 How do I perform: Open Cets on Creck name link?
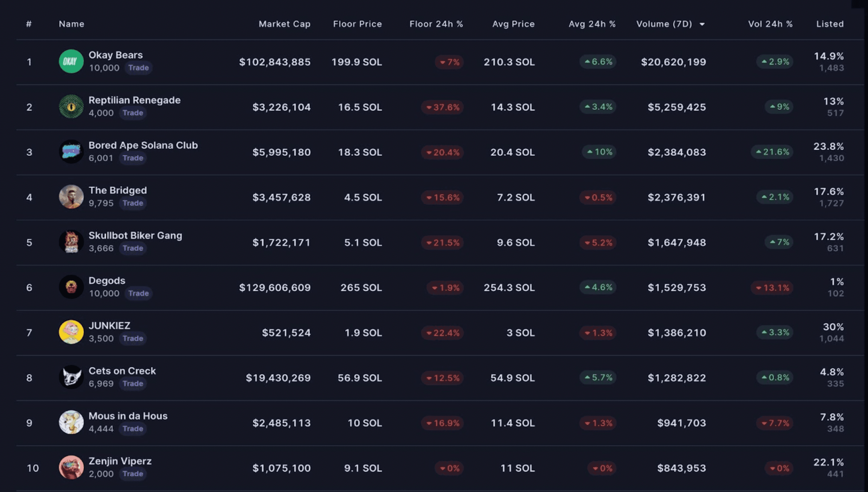click(122, 371)
